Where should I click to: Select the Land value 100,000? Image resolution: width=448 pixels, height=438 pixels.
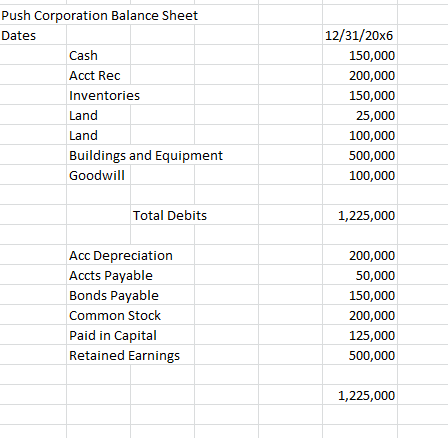click(372, 136)
